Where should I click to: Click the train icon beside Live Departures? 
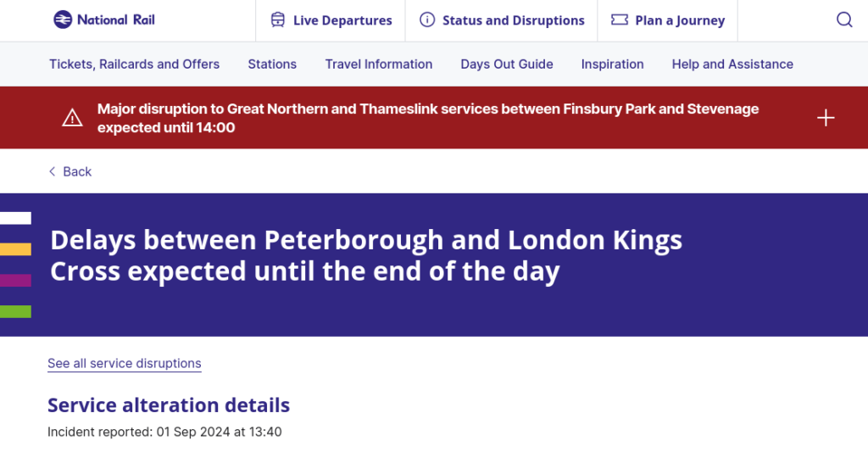pos(278,20)
